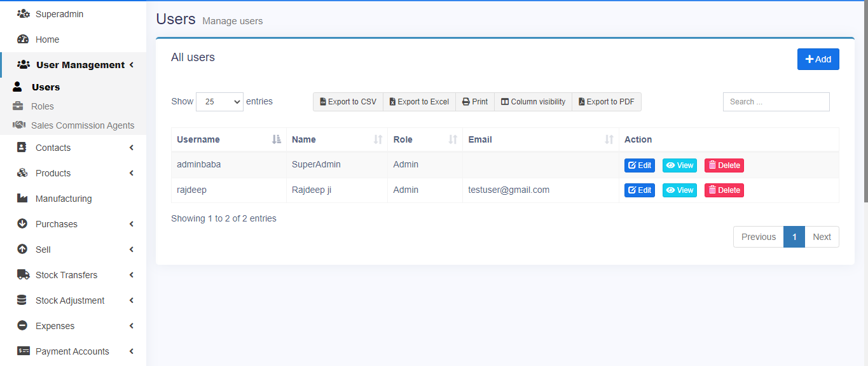Click the Manufacturing factory icon in sidebar
The width and height of the screenshot is (868, 366).
[23, 199]
